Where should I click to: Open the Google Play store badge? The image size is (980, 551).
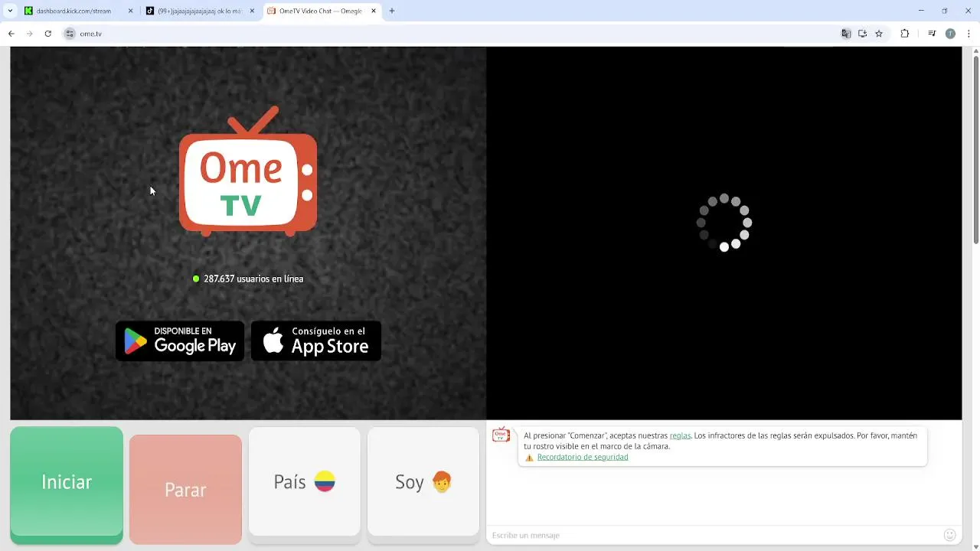click(180, 341)
